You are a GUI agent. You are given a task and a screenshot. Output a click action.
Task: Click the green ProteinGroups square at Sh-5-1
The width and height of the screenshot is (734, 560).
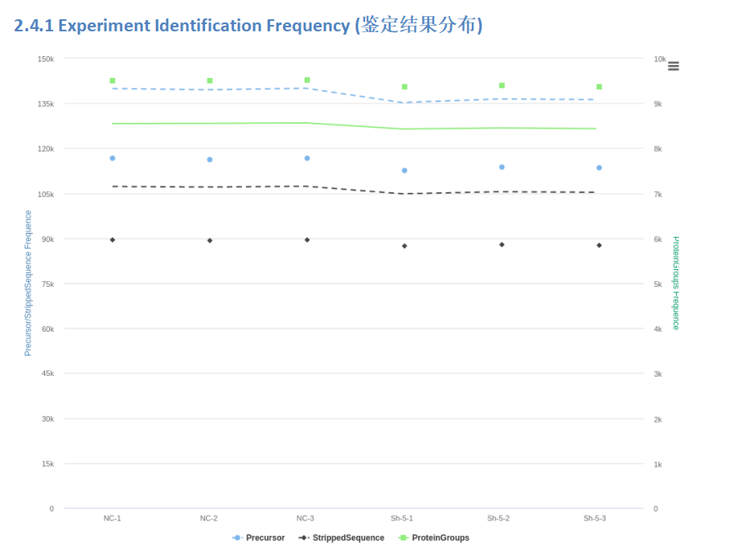[x=404, y=87]
